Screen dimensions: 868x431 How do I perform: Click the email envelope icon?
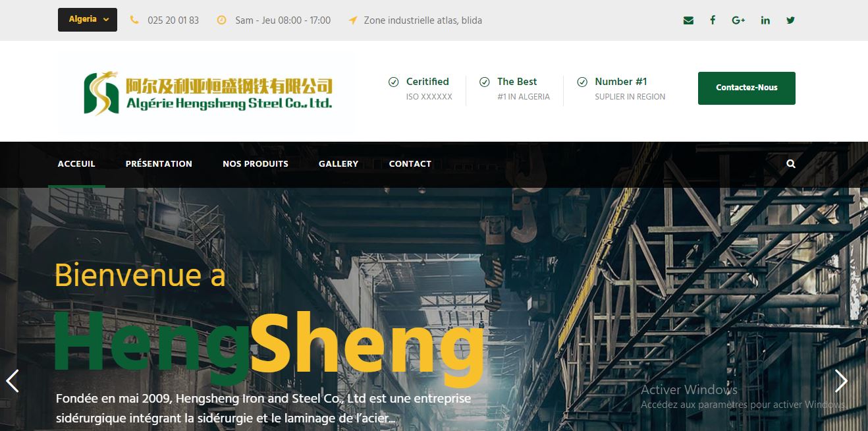click(x=688, y=20)
